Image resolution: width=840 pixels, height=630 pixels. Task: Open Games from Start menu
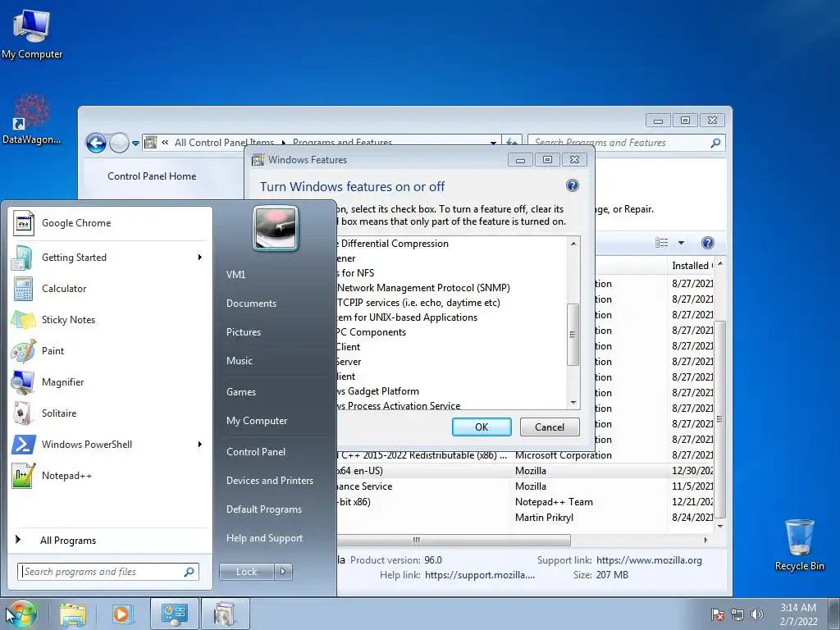click(x=241, y=391)
